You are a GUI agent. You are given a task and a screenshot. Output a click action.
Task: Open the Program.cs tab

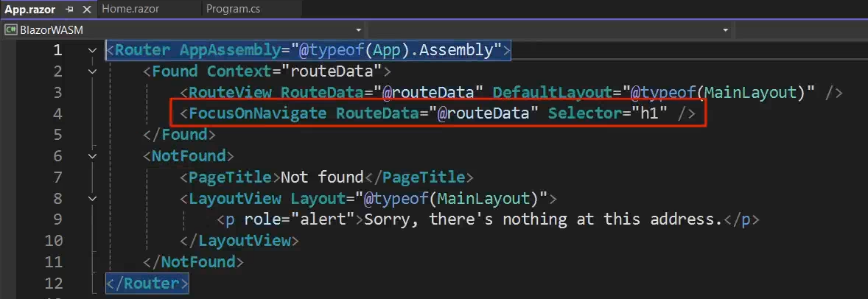tap(233, 9)
